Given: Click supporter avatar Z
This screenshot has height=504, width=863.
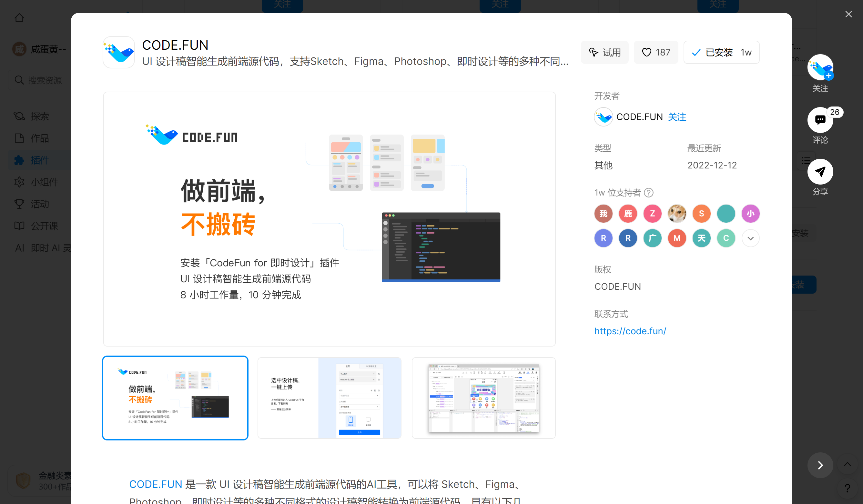Looking at the screenshot, I should (652, 214).
